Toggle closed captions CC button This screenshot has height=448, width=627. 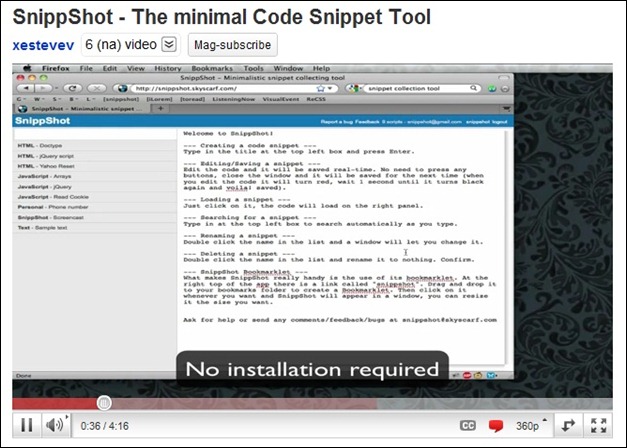coord(467,425)
